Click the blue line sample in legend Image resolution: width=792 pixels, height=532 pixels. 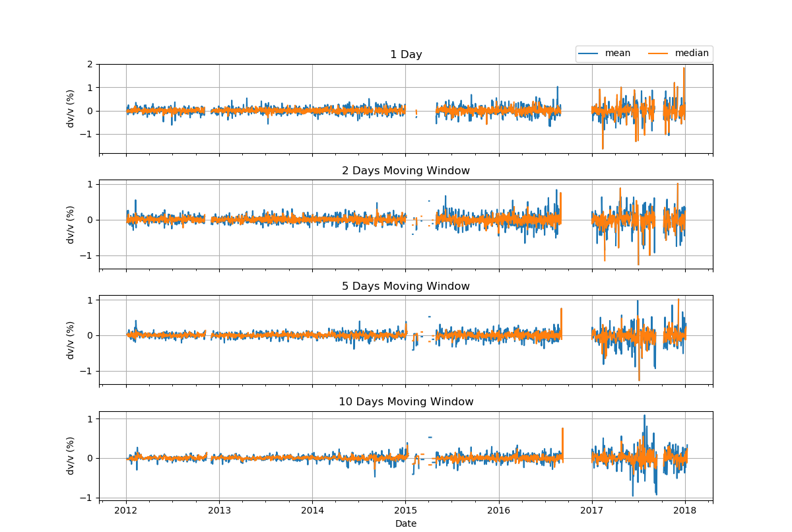pos(589,54)
